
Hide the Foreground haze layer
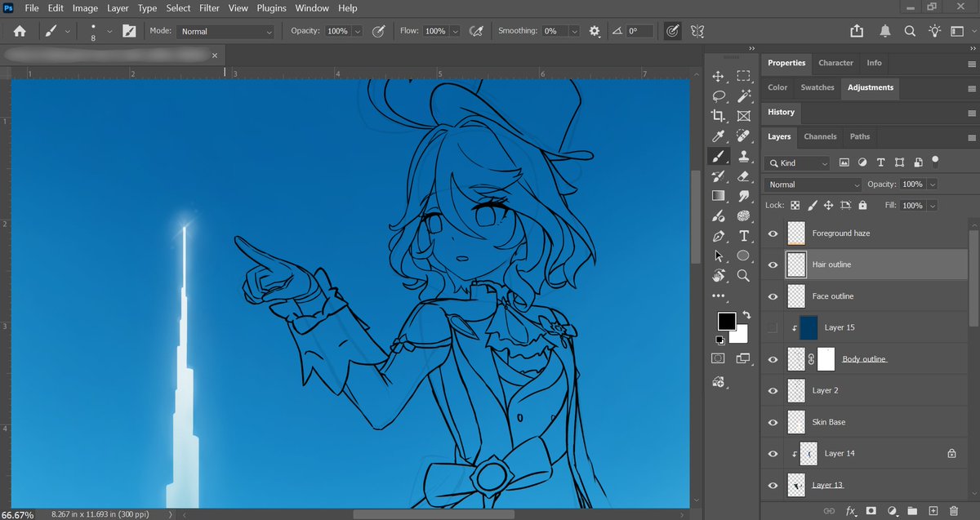773,233
